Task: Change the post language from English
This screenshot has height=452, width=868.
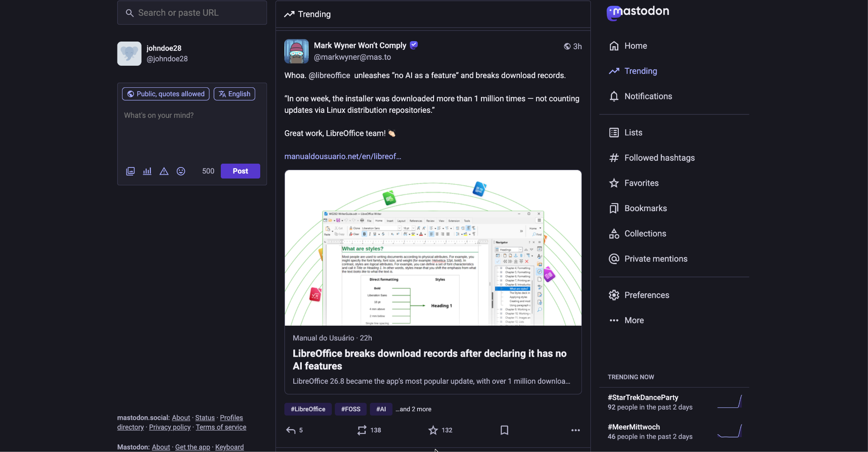Action: tap(234, 94)
